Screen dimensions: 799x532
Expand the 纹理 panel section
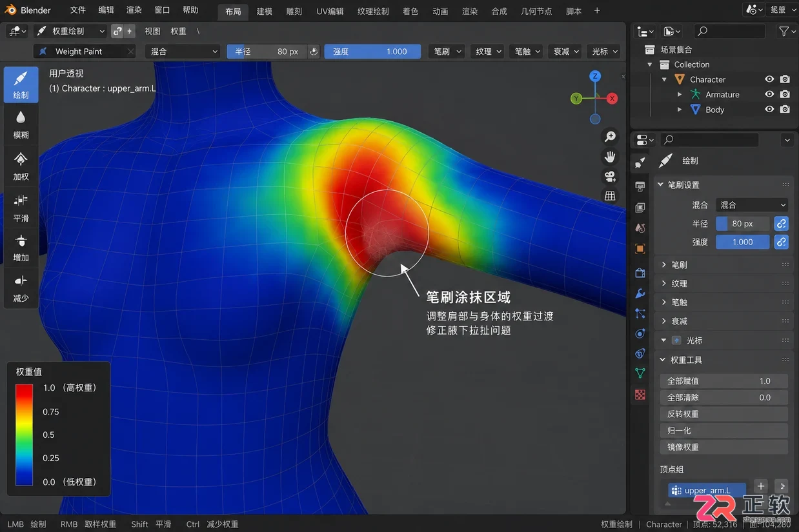(723, 284)
